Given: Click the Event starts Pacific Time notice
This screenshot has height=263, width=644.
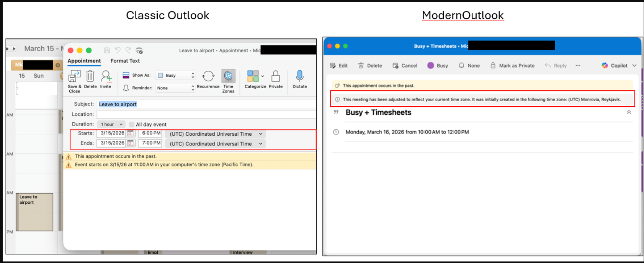Looking at the screenshot, I should click(164, 165).
